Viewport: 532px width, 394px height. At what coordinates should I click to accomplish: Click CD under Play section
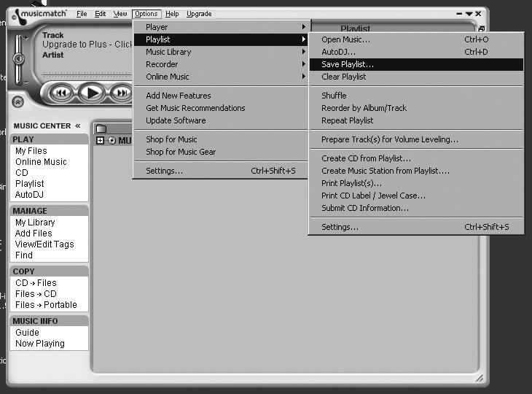22,172
